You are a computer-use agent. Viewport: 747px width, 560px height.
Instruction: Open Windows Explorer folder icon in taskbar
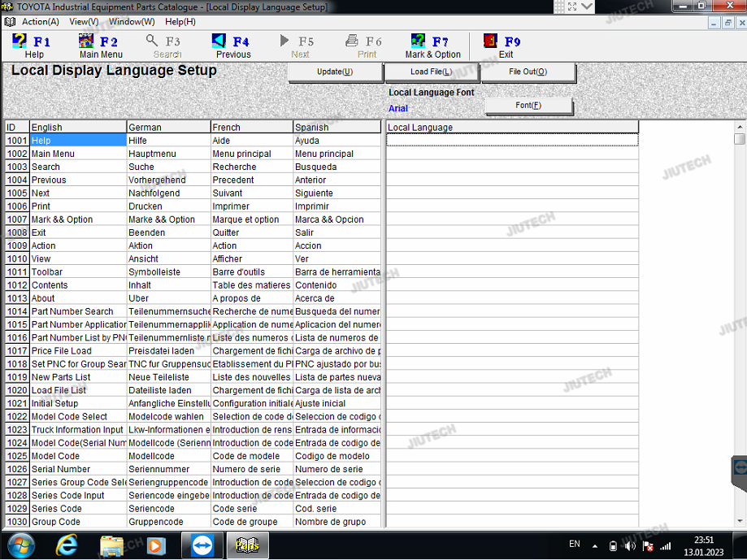111,545
